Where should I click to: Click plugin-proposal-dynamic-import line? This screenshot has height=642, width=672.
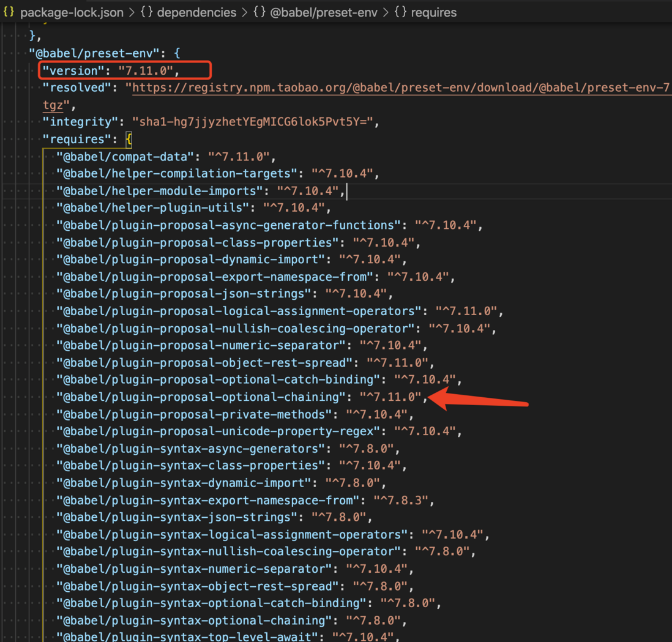(231, 259)
